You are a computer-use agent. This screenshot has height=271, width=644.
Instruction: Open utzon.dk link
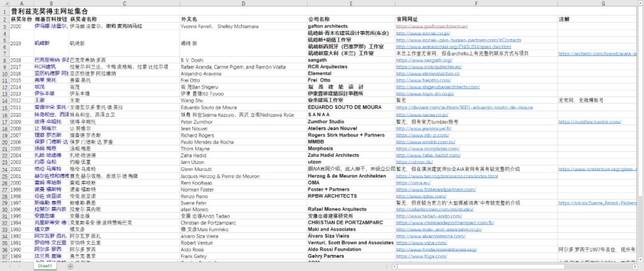click(x=414, y=163)
